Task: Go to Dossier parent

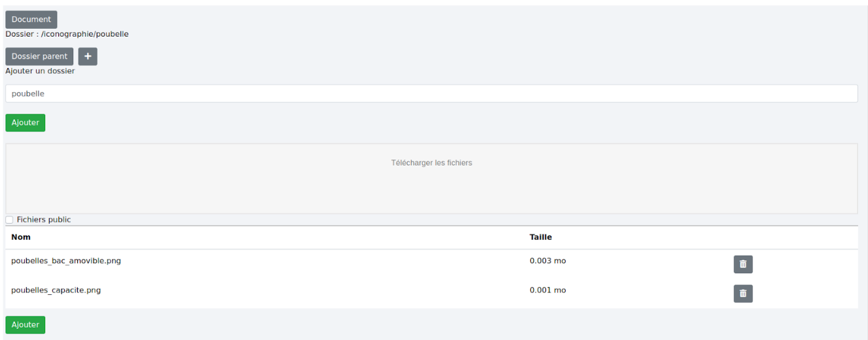Action: pos(39,56)
